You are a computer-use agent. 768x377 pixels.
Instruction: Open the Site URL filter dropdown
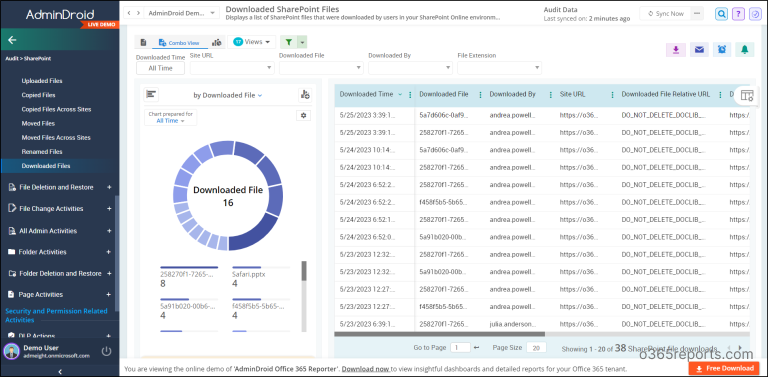point(232,68)
